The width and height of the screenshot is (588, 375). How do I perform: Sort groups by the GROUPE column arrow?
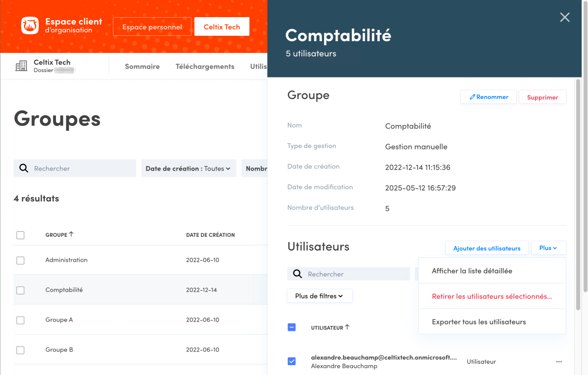pos(71,235)
